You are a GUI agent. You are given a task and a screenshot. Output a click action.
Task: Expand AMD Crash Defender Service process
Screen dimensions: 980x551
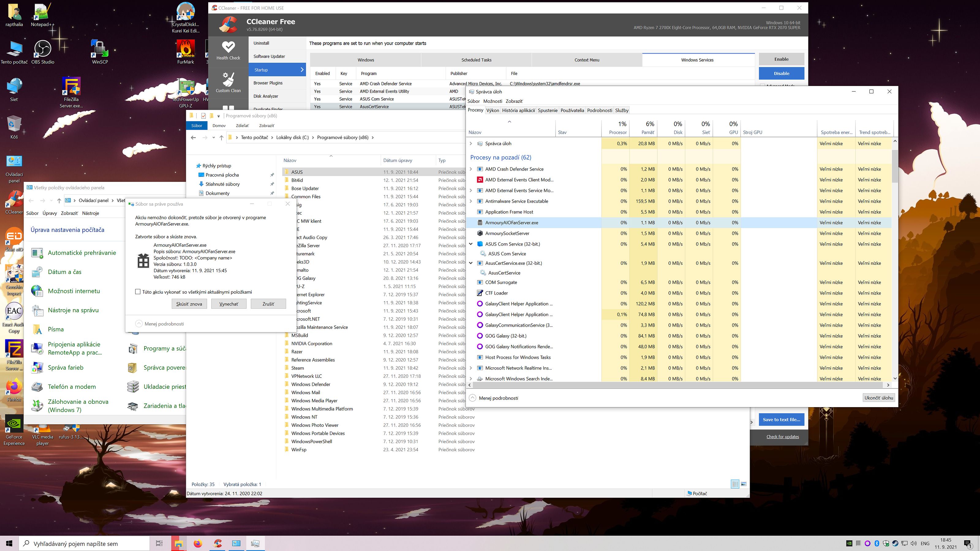point(471,169)
